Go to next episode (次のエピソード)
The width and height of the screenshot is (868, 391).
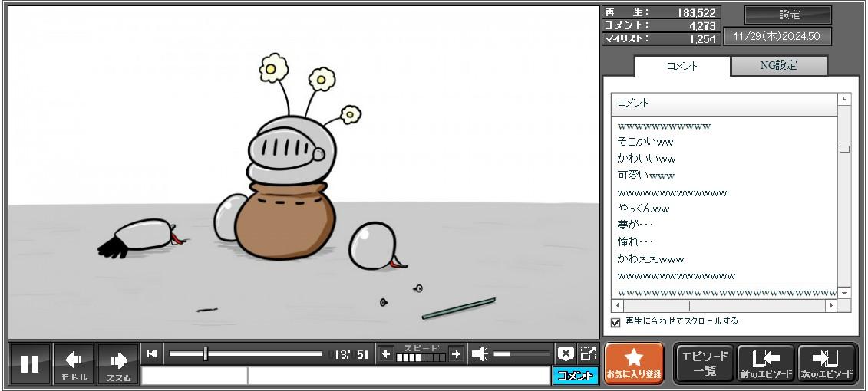pos(827,363)
